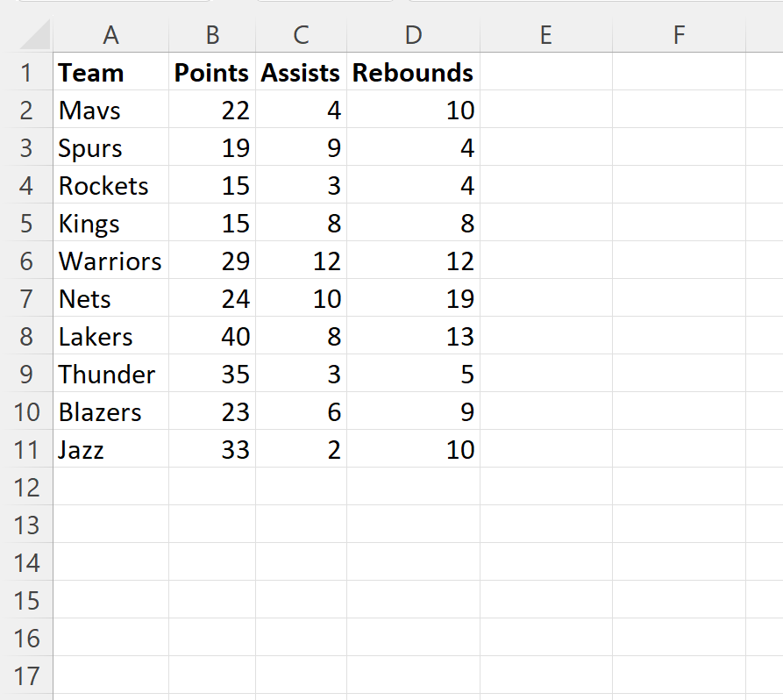Screen dimensions: 783x700
Task: Select row 6 header
Action: [x=26, y=261]
